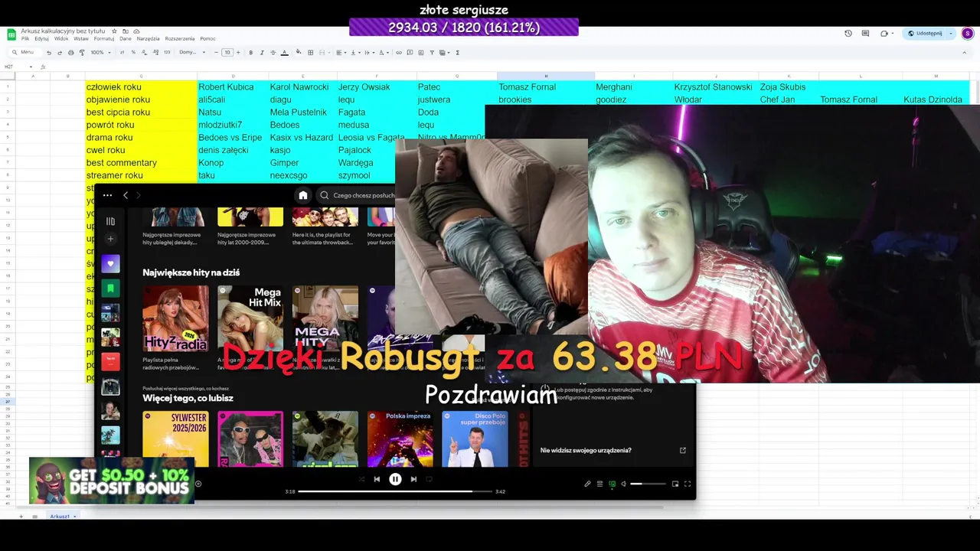The image size is (980, 551).
Task: Print the spreadsheet
Action: point(70,53)
